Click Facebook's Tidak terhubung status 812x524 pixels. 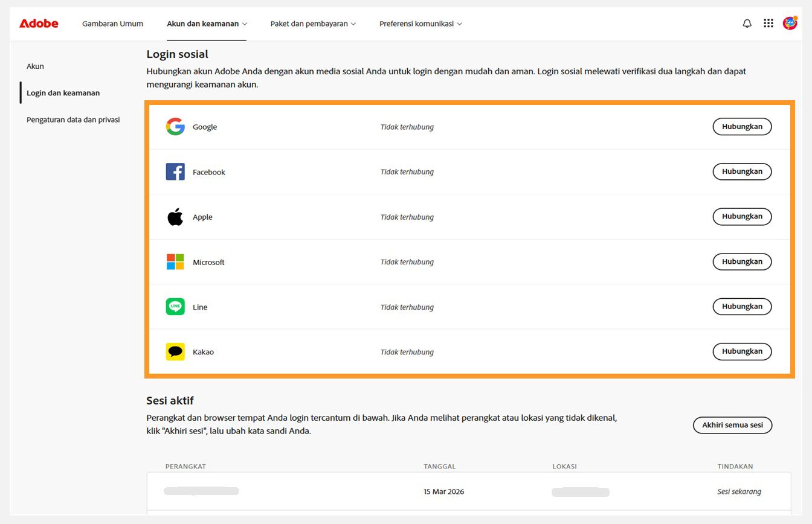407,171
